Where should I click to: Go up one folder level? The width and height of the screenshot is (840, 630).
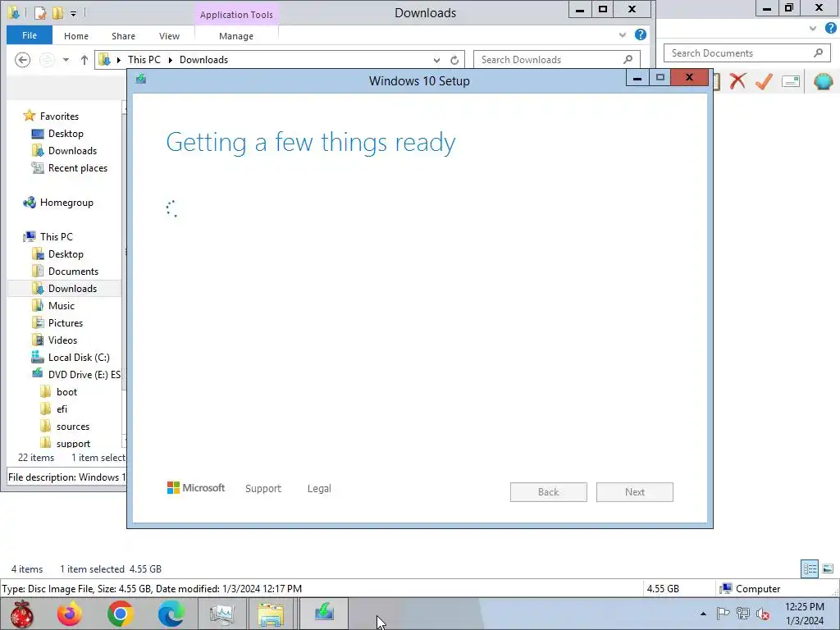(x=84, y=59)
